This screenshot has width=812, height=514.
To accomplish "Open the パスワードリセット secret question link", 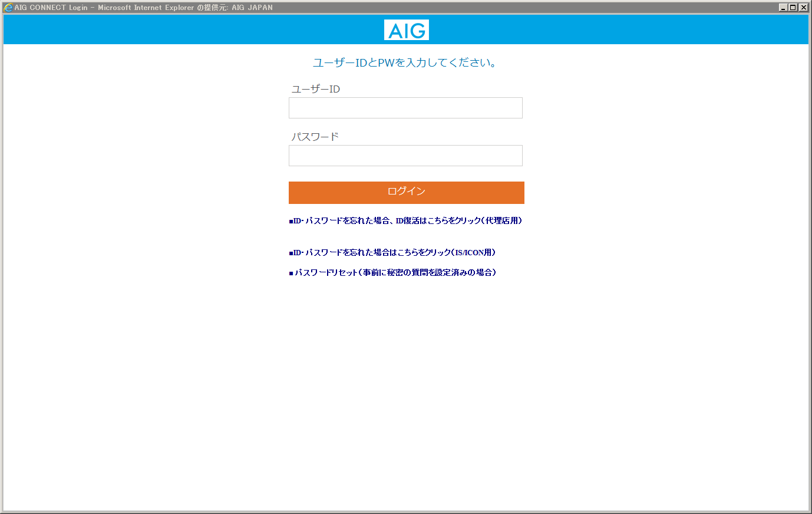I will 395,273.
